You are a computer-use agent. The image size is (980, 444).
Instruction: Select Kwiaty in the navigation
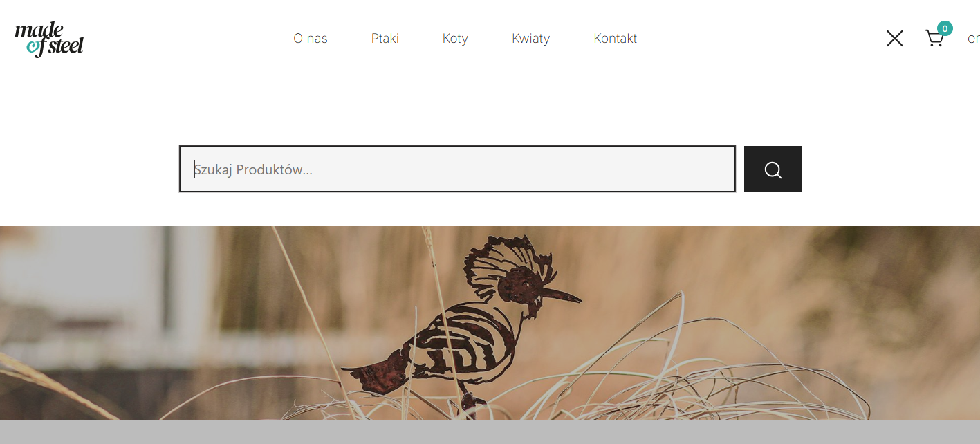coord(530,39)
